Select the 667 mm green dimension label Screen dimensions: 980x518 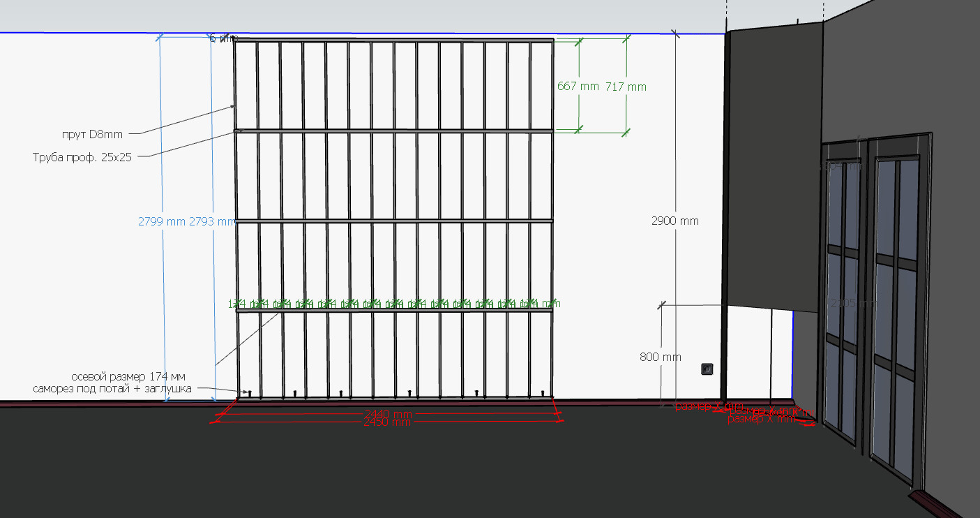point(578,87)
